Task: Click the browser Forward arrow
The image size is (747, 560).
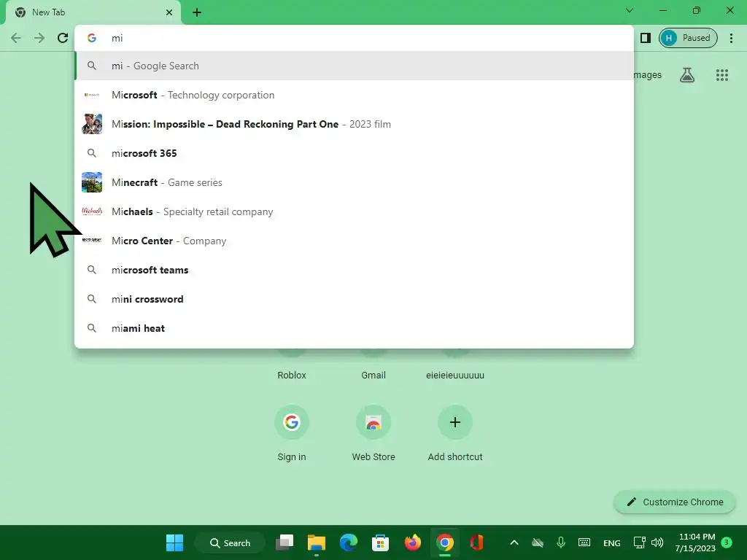Action: coord(39,38)
